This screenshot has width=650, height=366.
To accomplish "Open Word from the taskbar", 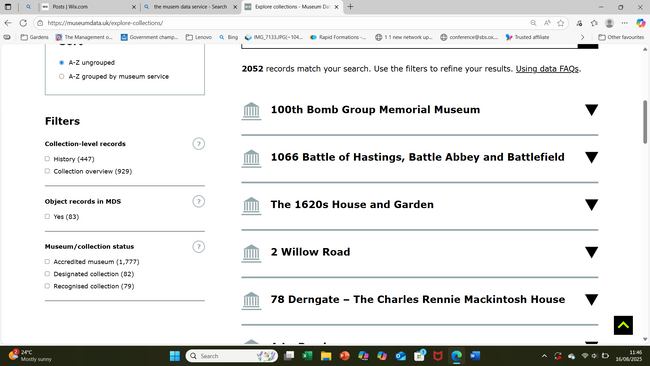I will 475,356.
